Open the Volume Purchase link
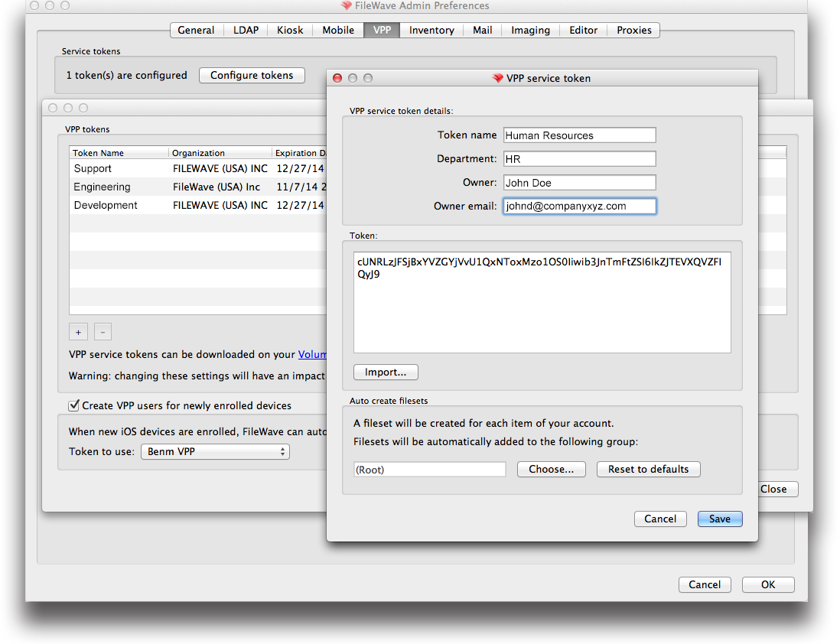This screenshot has width=840, height=644. point(312,355)
